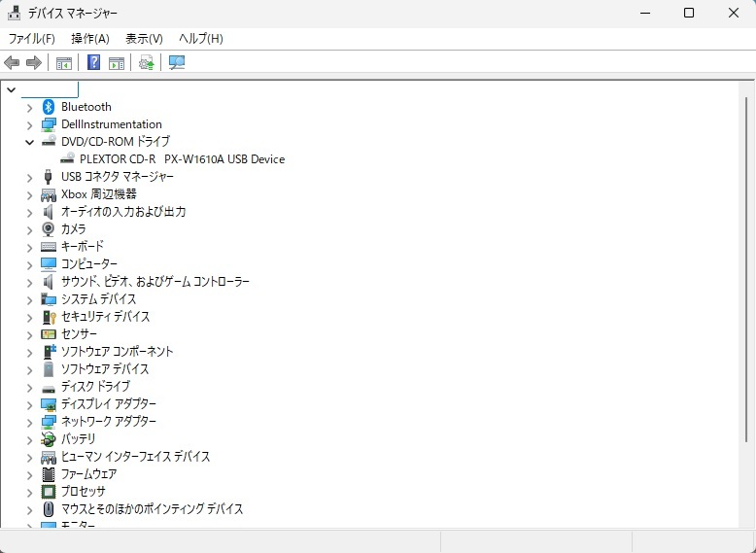Click the キーボード keyboard icon
The image size is (756, 553).
49,247
